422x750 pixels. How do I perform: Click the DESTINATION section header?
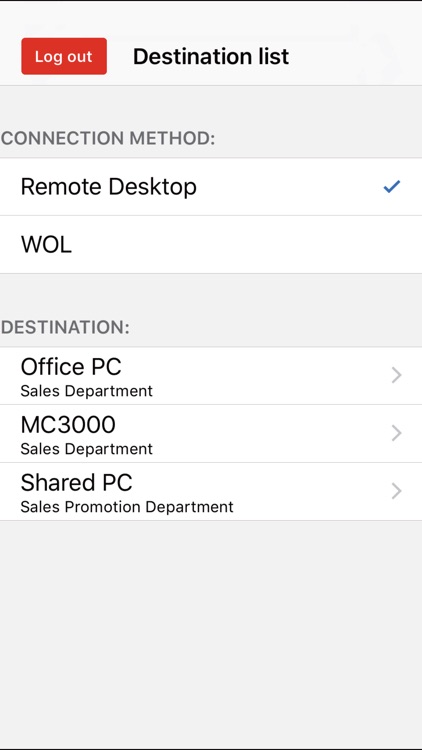[65, 328]
